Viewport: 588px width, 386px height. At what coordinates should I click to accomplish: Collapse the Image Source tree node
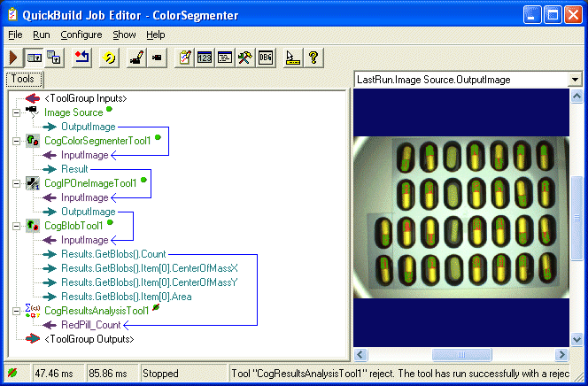pyautogui.click(x=16, y=112)
